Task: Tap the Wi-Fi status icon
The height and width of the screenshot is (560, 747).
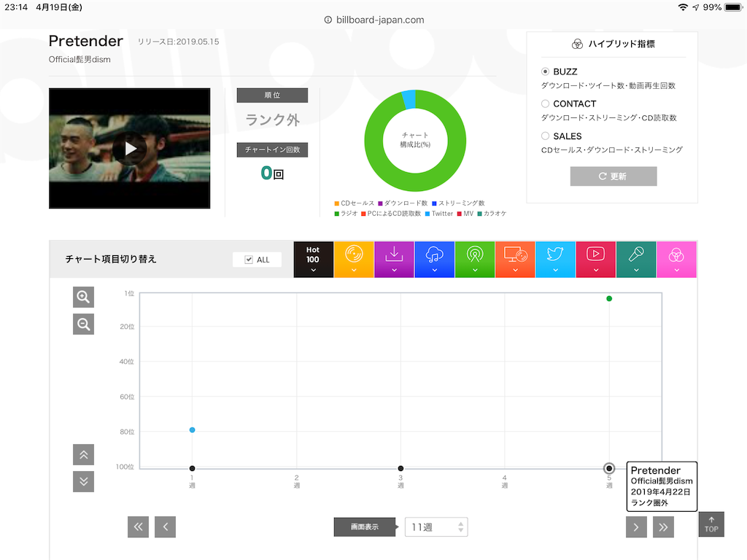Action: (x=683, y=7)
